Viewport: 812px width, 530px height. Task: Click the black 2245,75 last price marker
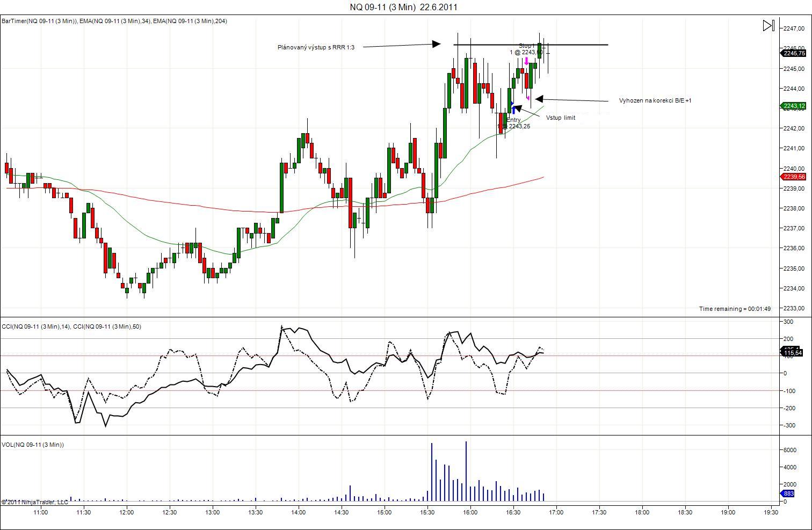tap(794, 53)
